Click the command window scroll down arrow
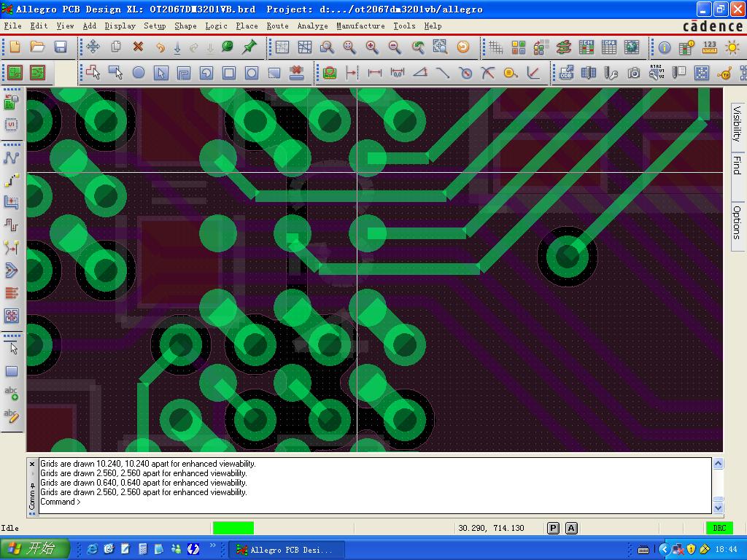 tap(718, 507)
